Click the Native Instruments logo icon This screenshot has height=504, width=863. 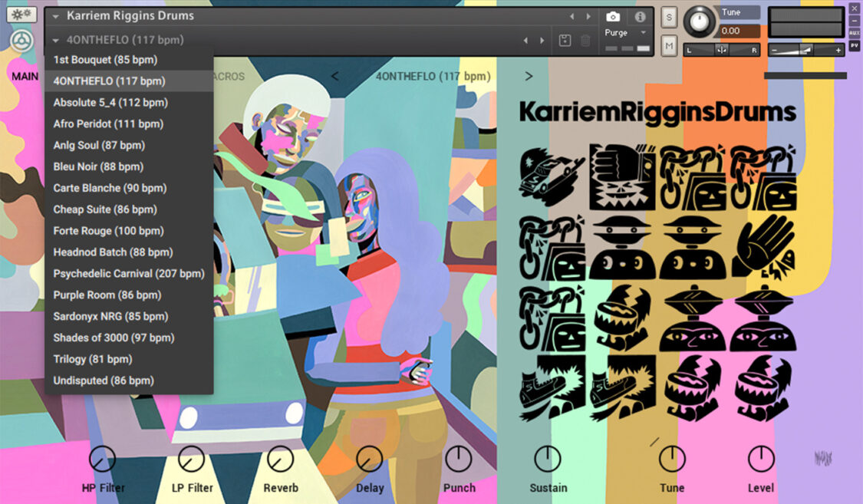(x=21, y=41)
